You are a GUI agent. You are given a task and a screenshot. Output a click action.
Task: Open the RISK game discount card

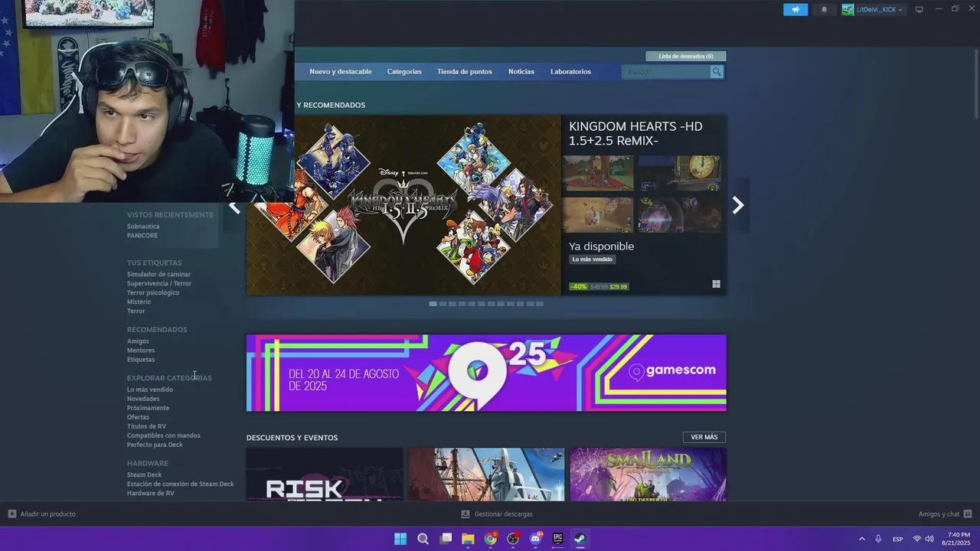point(325,474)
